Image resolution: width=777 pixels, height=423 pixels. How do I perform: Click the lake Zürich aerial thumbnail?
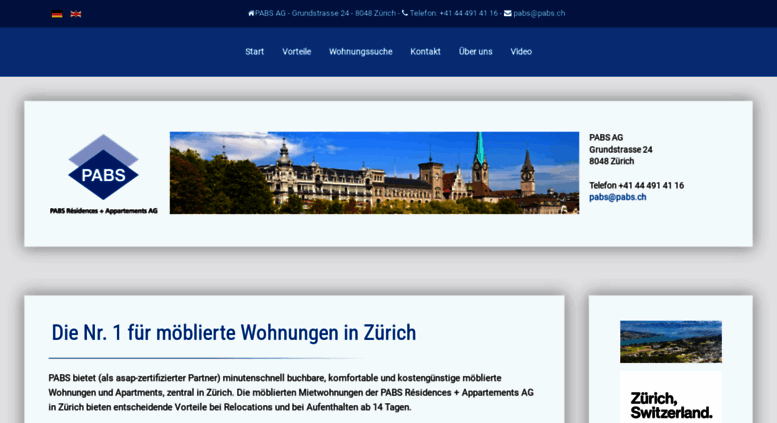pyautogui.click(x=670, y=342)
